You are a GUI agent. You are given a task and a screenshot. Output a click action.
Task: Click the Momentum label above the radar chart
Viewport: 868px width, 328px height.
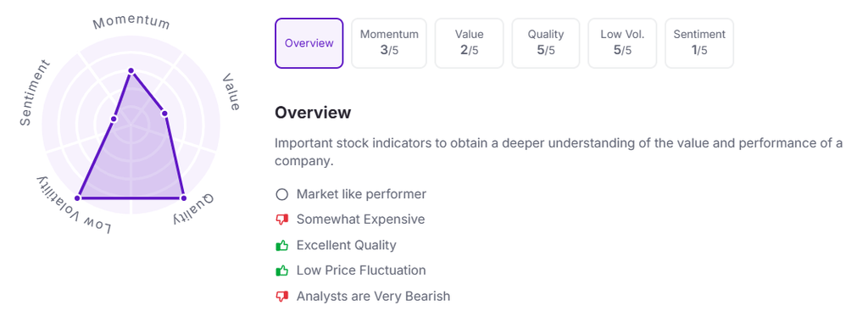[131, 23]
